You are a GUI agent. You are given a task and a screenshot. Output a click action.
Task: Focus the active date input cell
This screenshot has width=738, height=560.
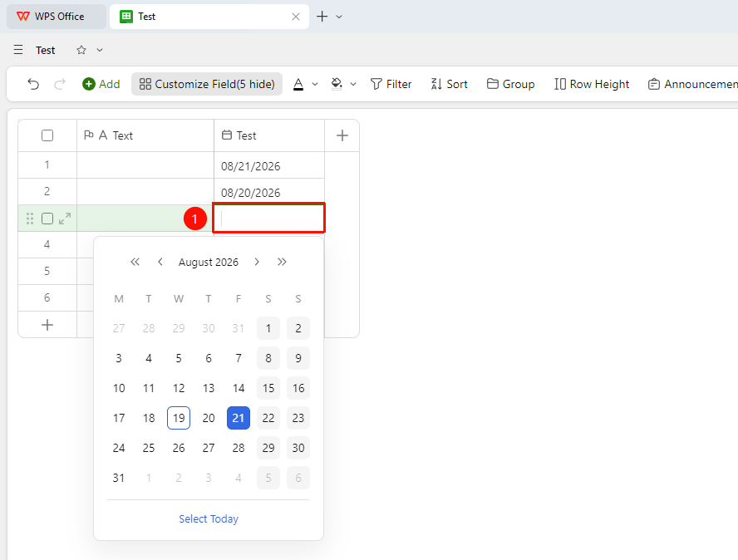(268, 218)
